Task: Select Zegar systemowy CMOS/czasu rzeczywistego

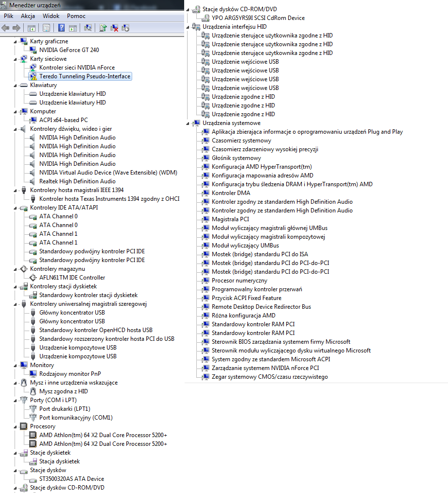Action: coord(270,377)
